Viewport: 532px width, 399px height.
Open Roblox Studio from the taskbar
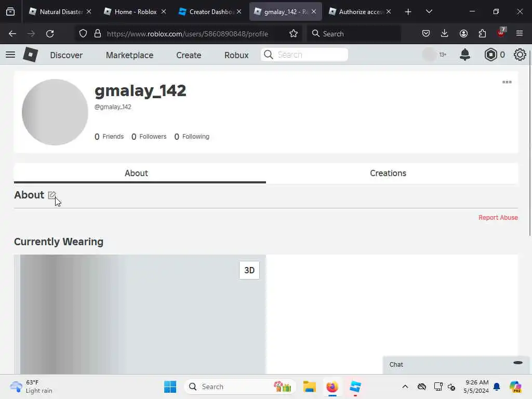(355, 387)
